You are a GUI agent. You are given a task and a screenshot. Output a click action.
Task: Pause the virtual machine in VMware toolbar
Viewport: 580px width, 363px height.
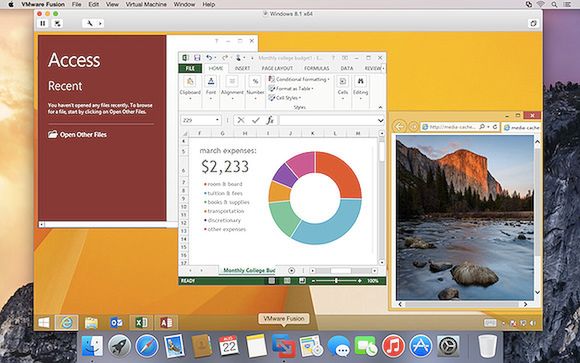43,23
